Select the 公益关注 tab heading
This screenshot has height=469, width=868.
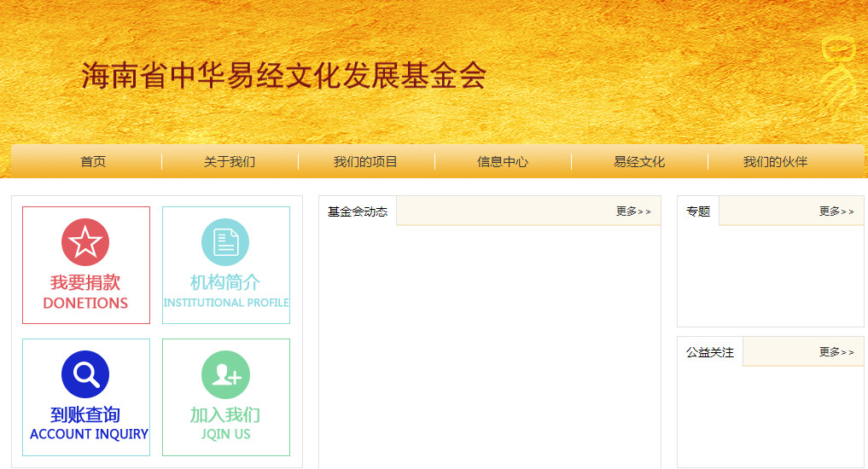click(710, 352)
